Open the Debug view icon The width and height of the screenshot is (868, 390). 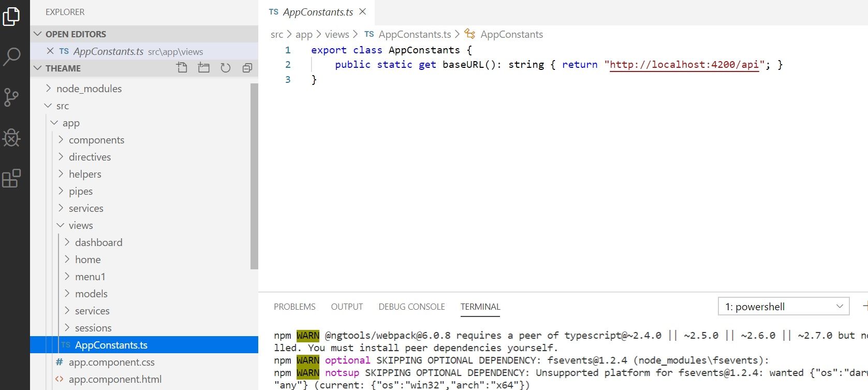(11, 138)
